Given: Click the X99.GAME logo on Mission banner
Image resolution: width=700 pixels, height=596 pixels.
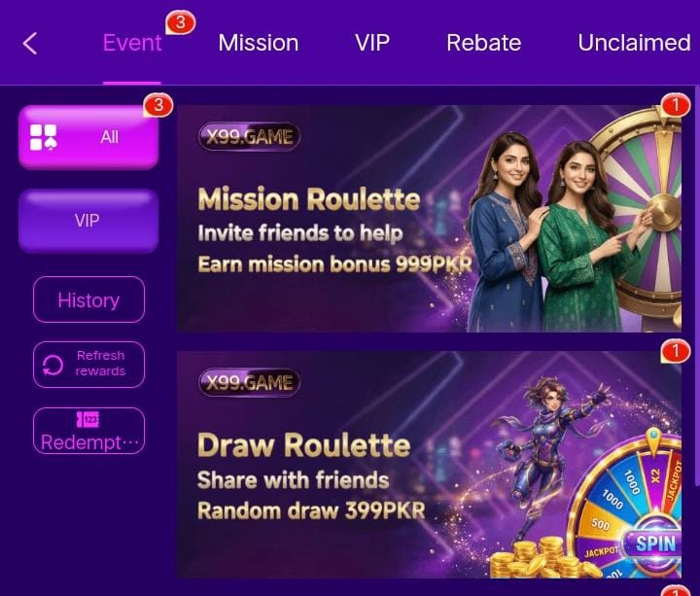Looking at the screenshot, I should pyautogui.click(x=249, y=137).
